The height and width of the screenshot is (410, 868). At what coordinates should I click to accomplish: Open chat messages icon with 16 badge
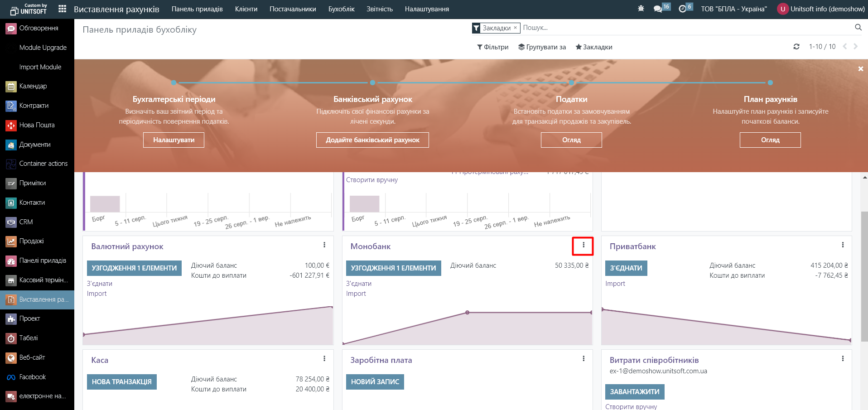pos(658,9)
